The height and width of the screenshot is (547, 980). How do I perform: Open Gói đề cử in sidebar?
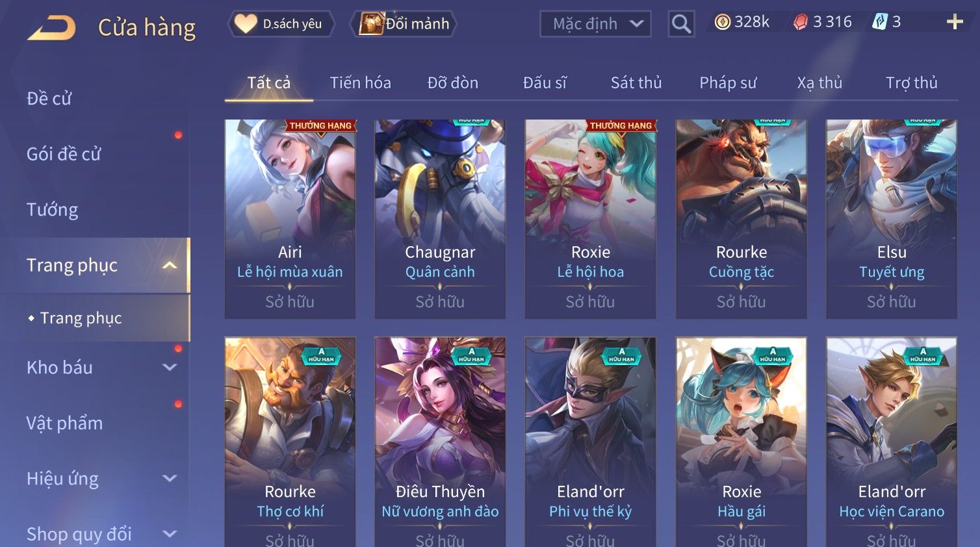click(64, 154)
